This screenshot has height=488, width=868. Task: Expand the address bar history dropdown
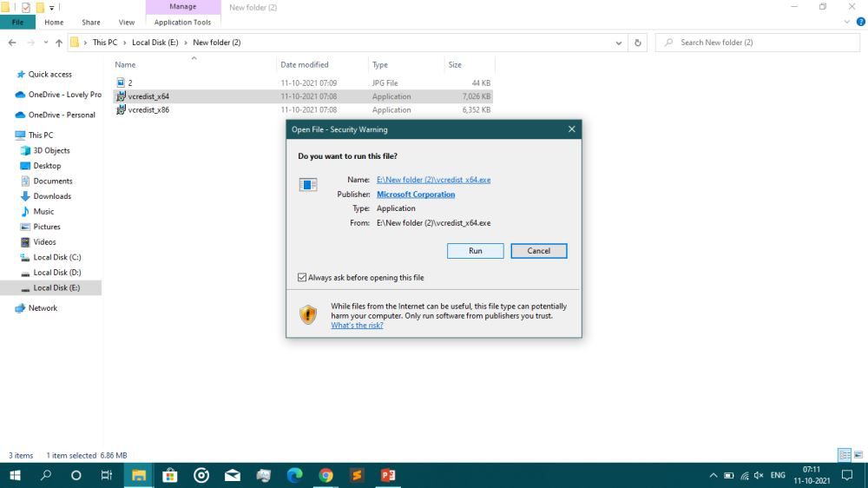tap(618, 43)
